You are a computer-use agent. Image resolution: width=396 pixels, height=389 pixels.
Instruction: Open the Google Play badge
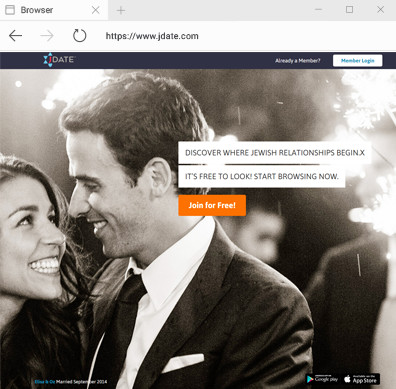click(x=323, y=379)
